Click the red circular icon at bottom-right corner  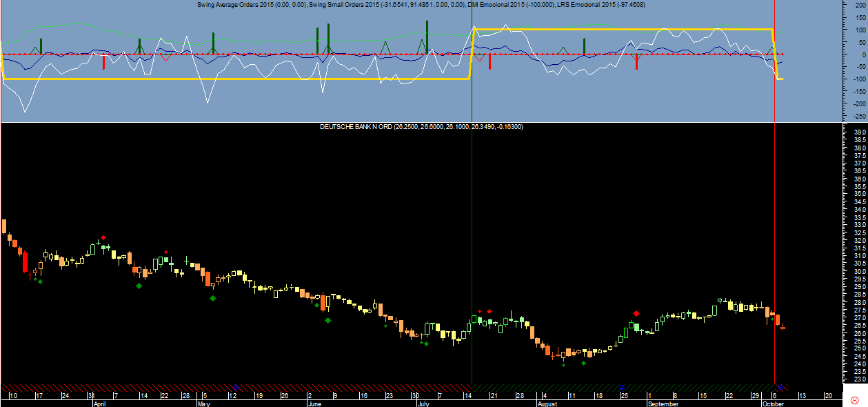[x=855, y=400]
